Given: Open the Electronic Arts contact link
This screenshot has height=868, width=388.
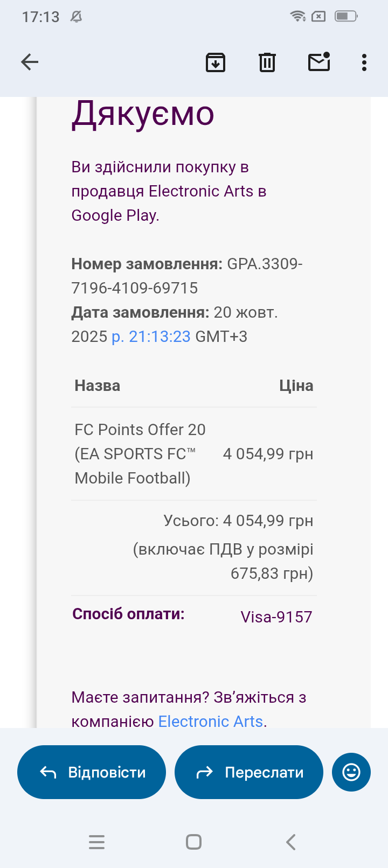Looking at the screenshot, I should (x=210, y=721).
